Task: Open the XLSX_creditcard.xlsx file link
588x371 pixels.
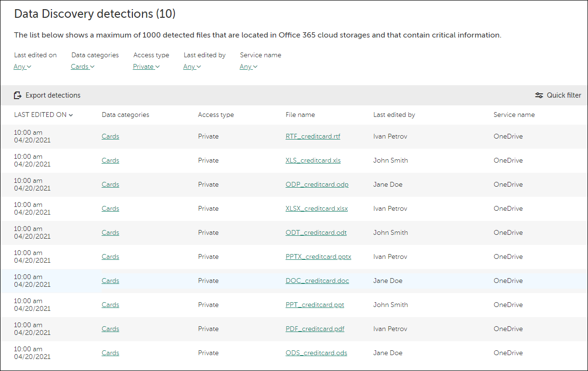Action: pos(316,208)
